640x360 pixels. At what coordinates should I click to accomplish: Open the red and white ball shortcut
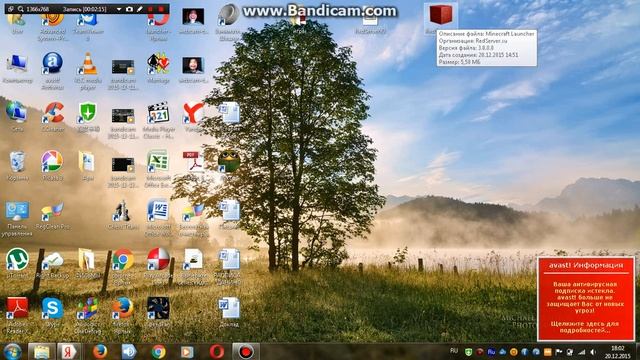(158, 260)
